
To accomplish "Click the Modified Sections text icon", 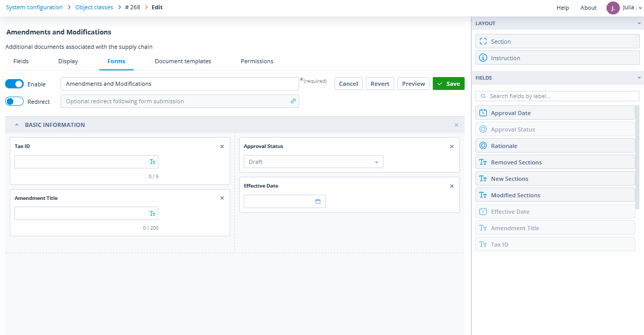I will click(483, 195).
